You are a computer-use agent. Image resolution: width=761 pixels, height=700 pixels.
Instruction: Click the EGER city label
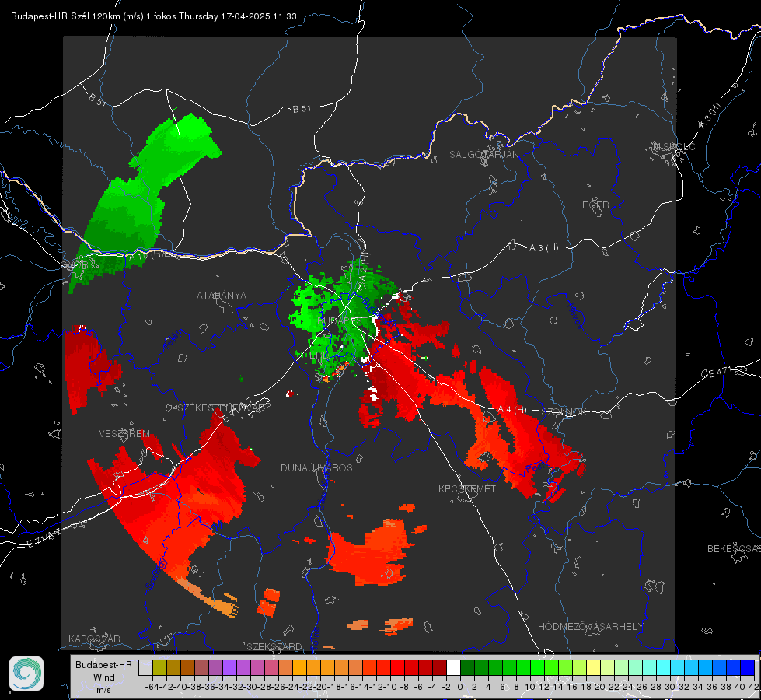[595, 205]
